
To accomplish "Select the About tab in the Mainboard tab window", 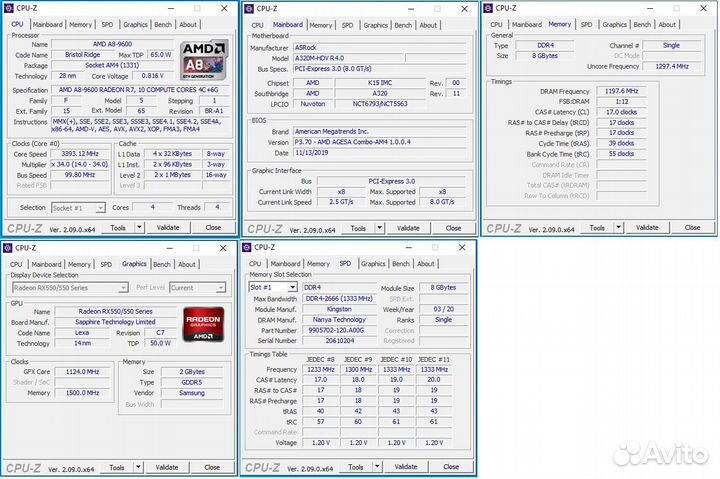I will coord(428,25).
